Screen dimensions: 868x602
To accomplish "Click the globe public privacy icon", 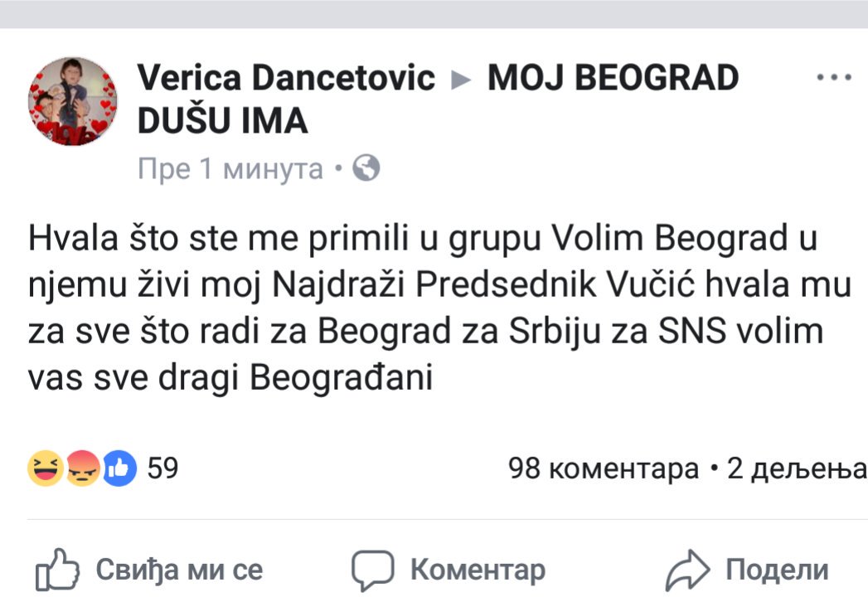I will [x=366, y=169].
